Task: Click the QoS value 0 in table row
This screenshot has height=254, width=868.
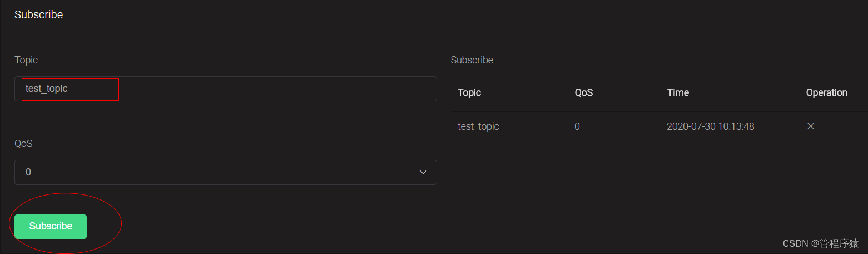Action: click(x=577, y=126)
